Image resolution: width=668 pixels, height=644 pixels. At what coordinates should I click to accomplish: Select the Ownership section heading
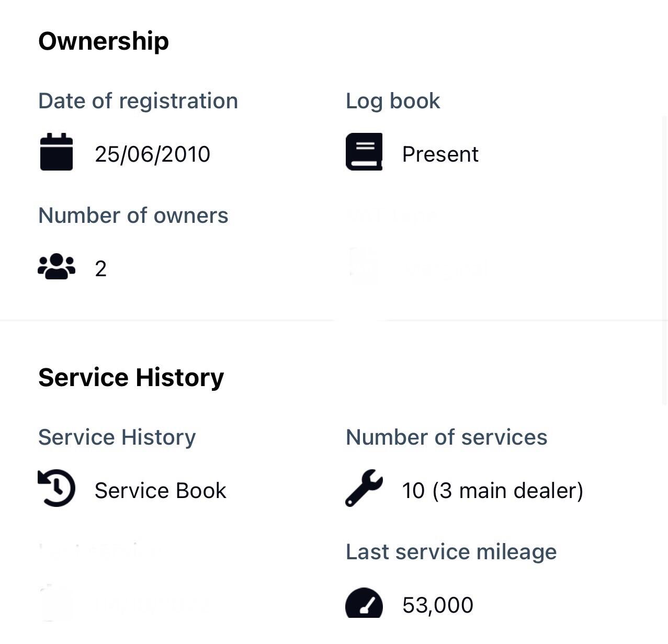click(104, 41)
